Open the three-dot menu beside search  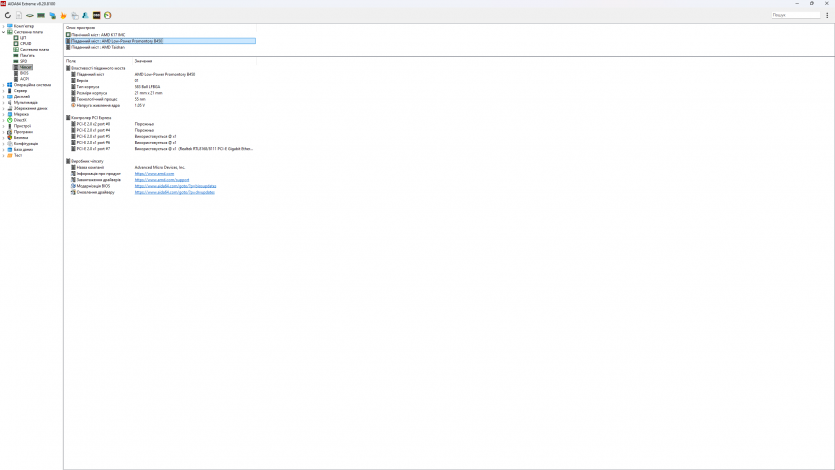click(829, 15)
